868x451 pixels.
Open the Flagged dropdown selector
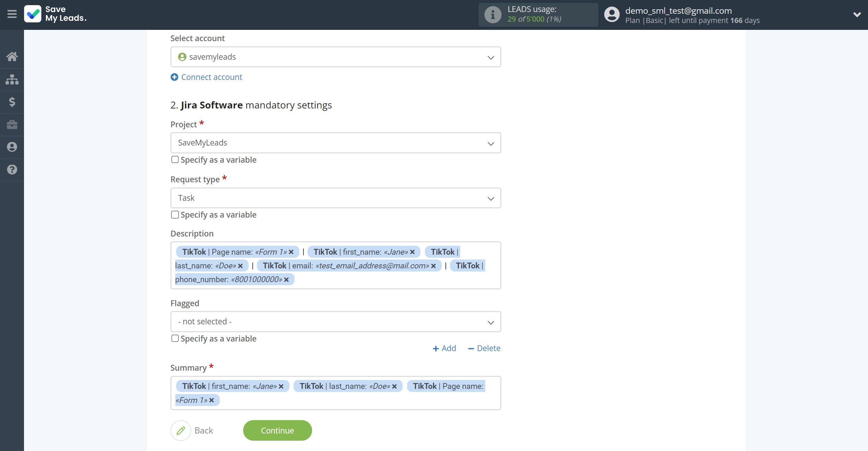pyautogui.click(x=335, y=321)
